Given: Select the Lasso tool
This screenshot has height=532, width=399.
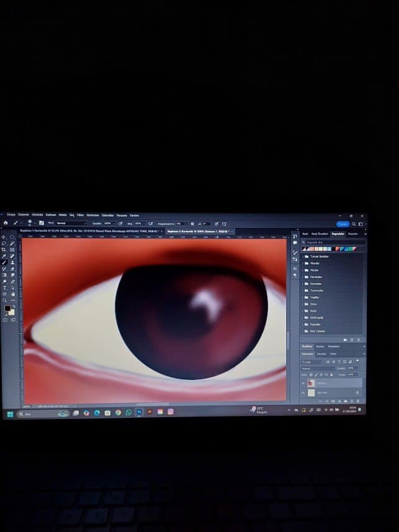Looking at the screenshot, I should 4,243.
